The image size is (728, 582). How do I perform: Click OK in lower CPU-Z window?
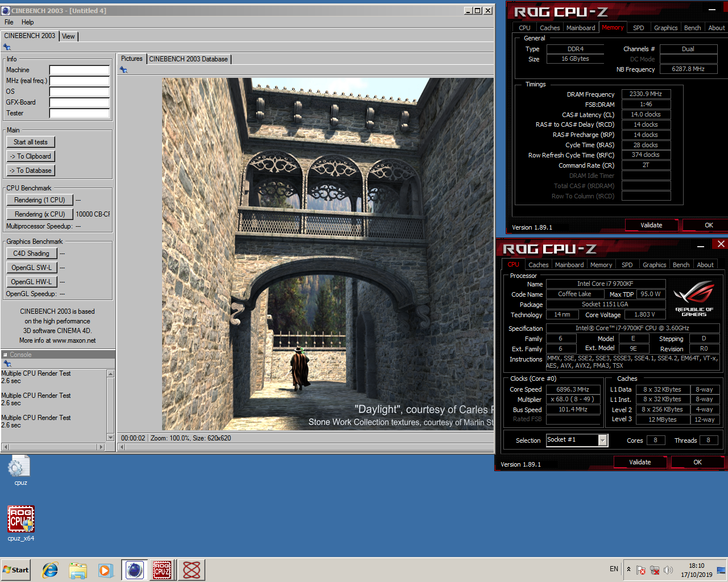(x=697, y=462)
